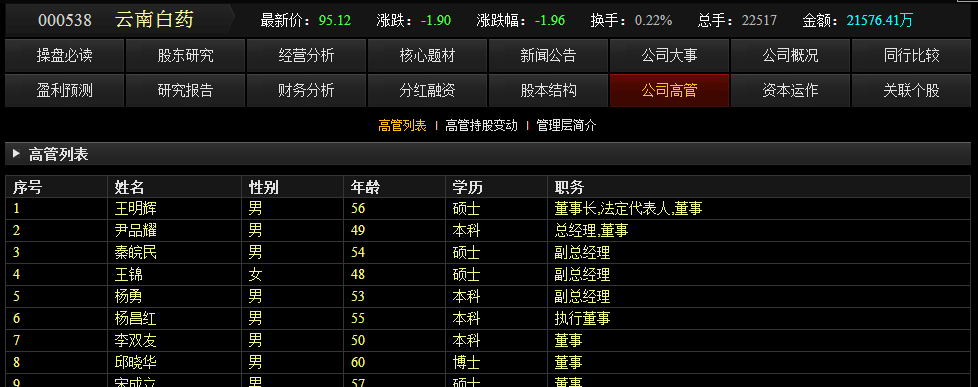
Task: Switch to 核心题材 tab
Action: 427,56
